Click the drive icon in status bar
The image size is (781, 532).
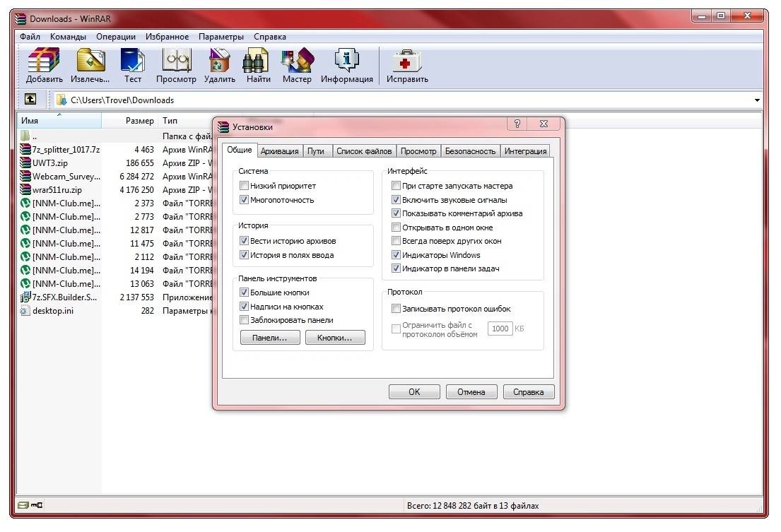pos(23,505)
